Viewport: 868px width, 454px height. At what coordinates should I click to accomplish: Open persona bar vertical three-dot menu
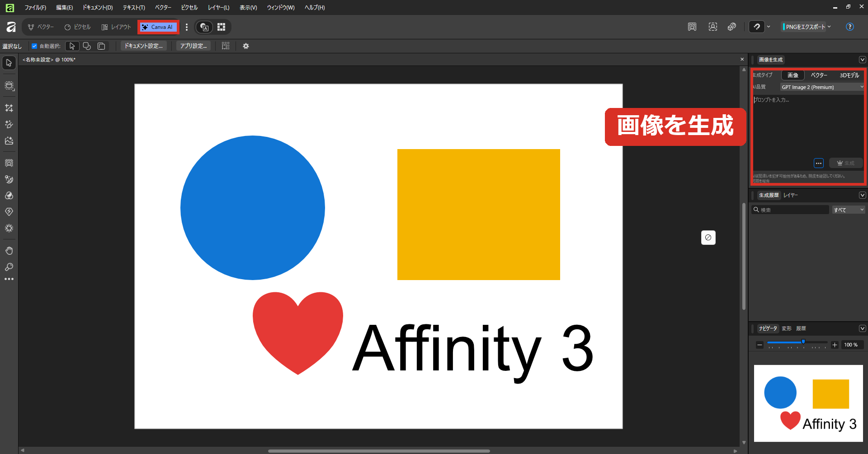(187, 27)
